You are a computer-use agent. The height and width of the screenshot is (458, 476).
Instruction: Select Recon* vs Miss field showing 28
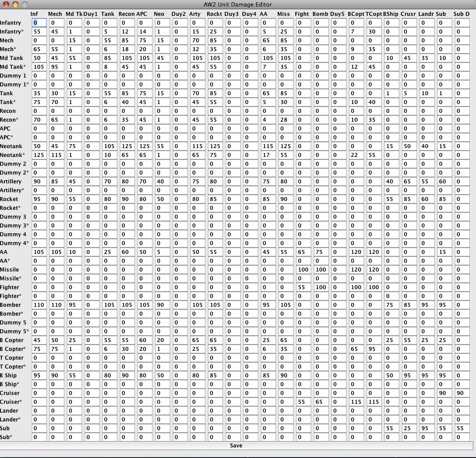click(285, 119)
